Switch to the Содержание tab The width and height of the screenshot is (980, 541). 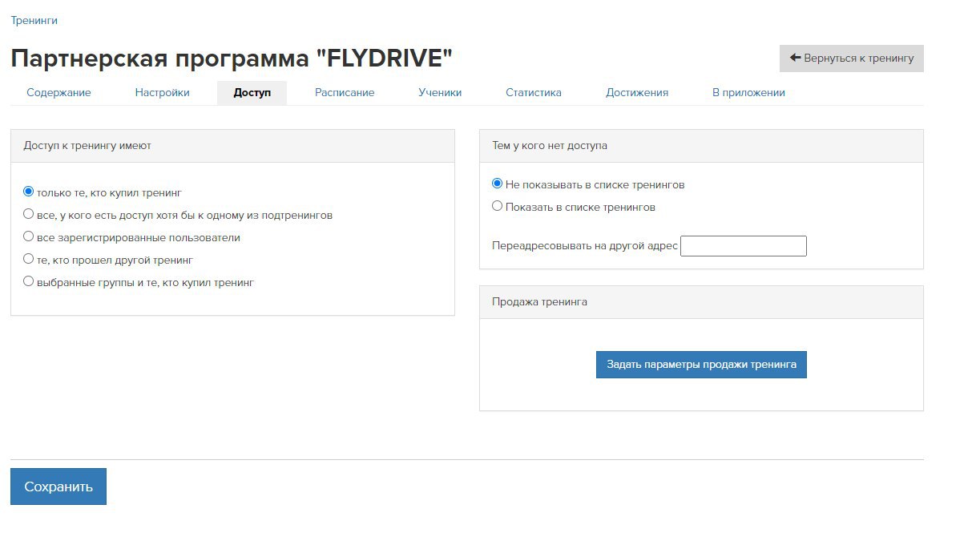click(x=58, y=93)
